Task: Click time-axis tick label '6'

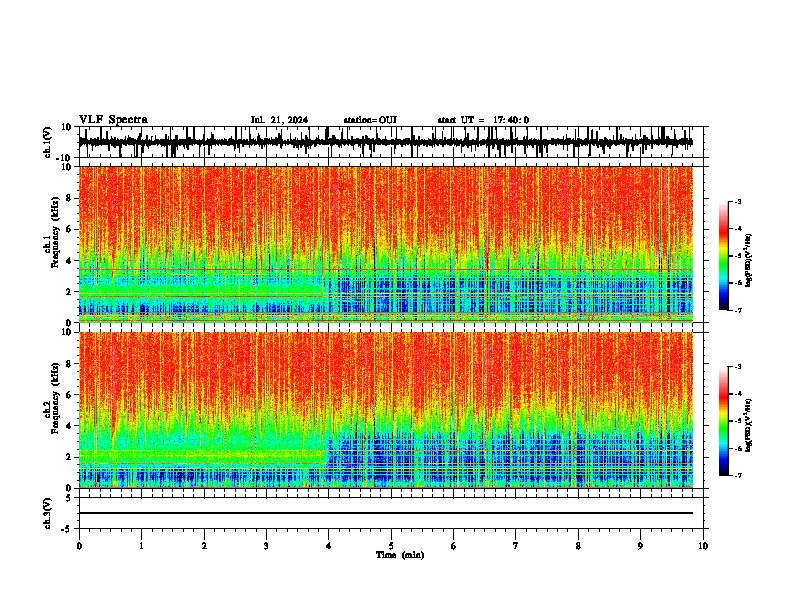Action: click(x=454, y=546)
